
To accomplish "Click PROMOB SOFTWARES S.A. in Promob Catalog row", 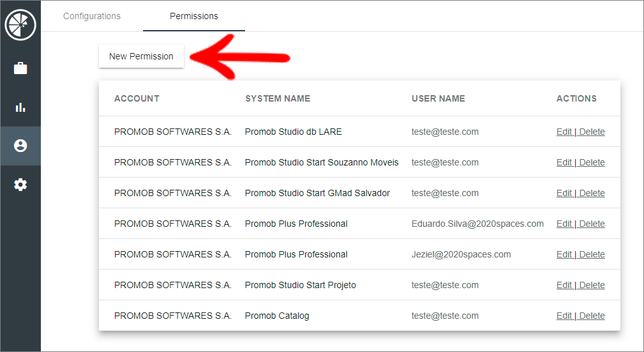I will pyautogui.click(x=173, y=316).
